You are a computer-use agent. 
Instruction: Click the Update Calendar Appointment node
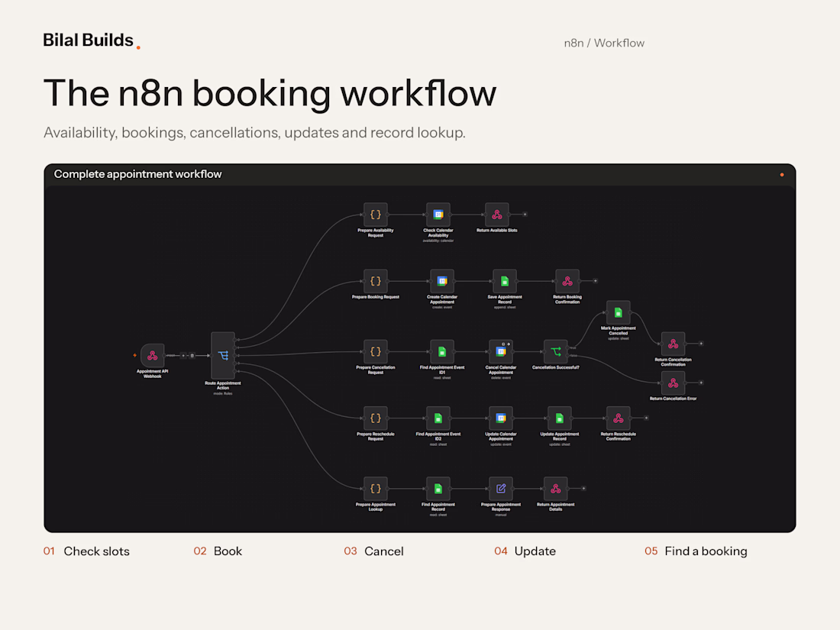tap(501, 418)
